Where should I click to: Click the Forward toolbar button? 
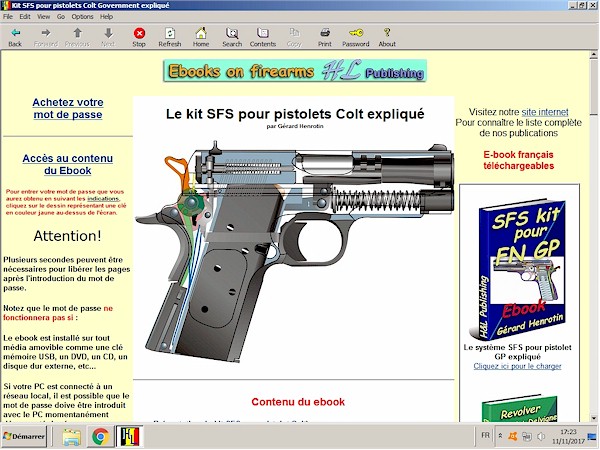click(x=46, y=37)
